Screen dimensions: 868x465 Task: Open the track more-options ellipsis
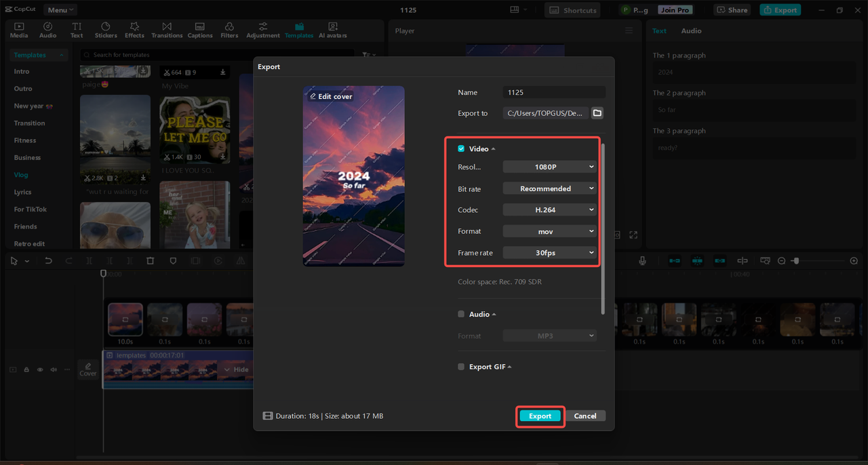(x=66, y=369)
